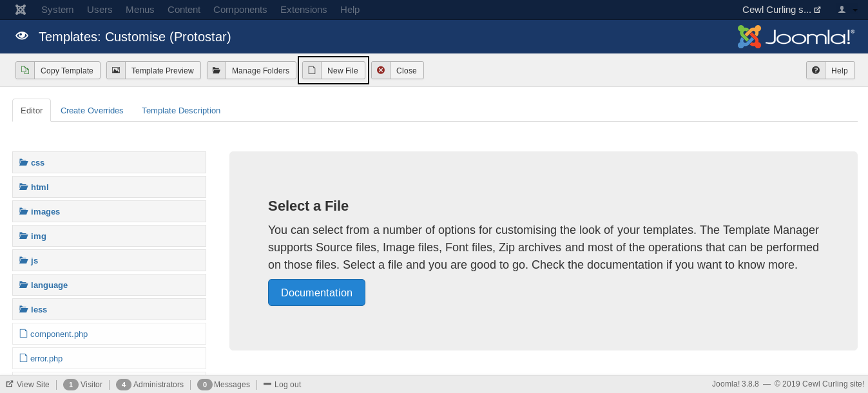Viewport: 868px width, 393px height.
Task: Expand the css folder
Action: (x=37, y=162)
